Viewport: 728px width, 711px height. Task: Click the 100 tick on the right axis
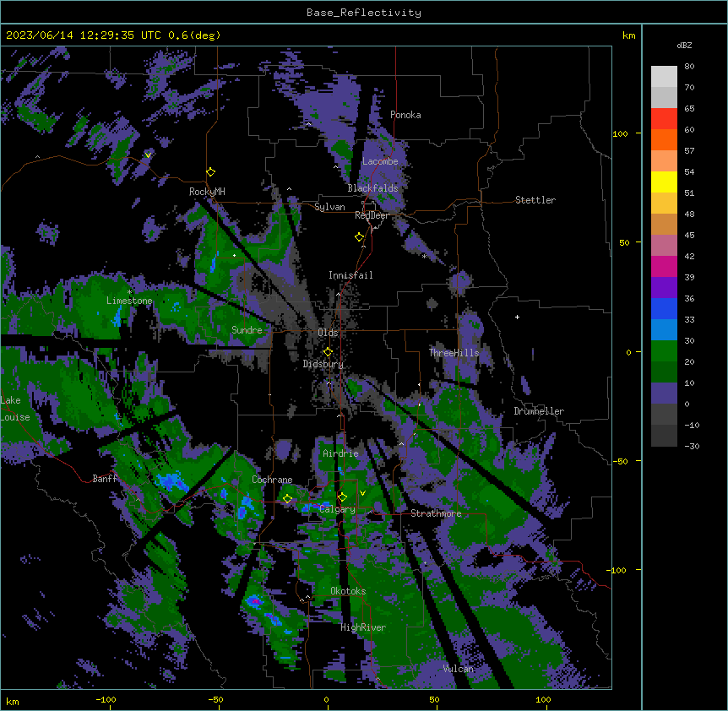coord(620,133)
